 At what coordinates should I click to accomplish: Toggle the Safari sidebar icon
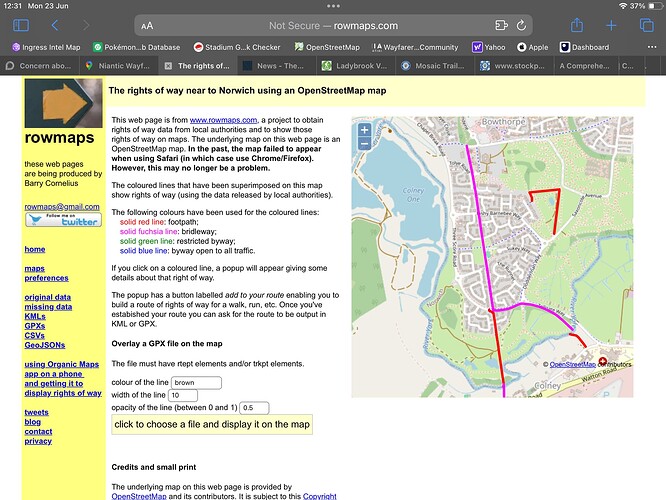tap(21, 25)
